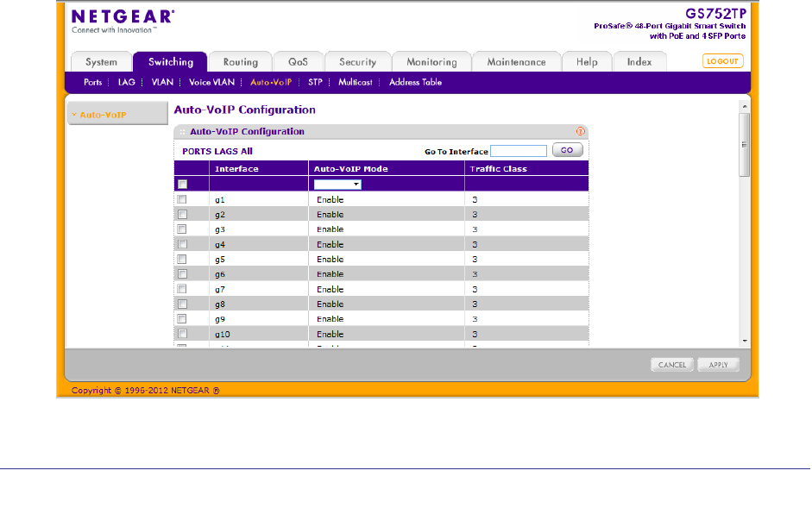Go to the Monitoring tab
Image resolution: width=812 pixels, height=527 pixels.
(431, 62)
